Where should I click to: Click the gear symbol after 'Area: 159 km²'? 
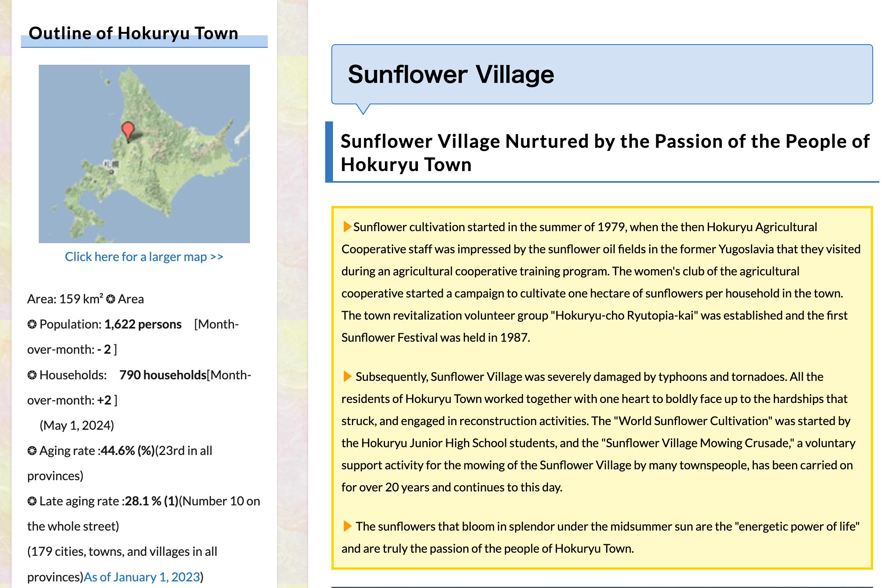(x=111, y=299)
